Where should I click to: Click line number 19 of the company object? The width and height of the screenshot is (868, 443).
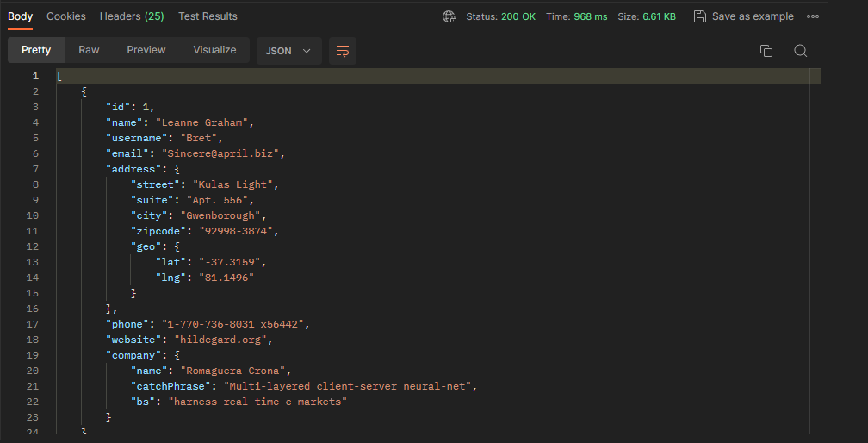click(x=33, y=355)
